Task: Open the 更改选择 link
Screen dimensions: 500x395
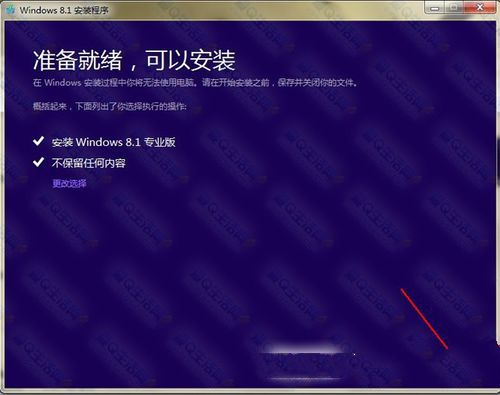Action: 69,183
